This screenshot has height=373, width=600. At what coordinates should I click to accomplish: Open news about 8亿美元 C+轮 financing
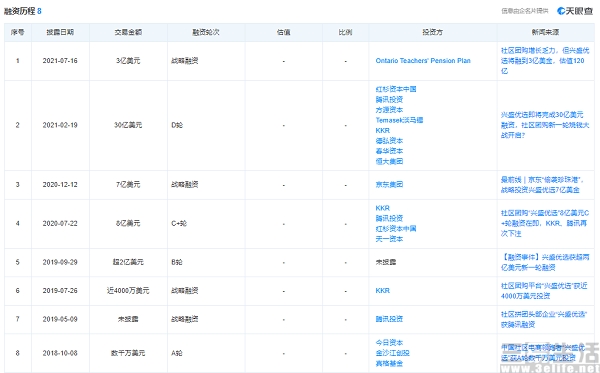pyautogui.click(x=545, y=223)
